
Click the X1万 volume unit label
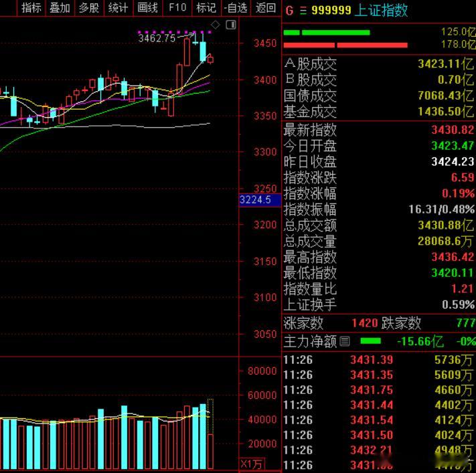tap(252, 464)
